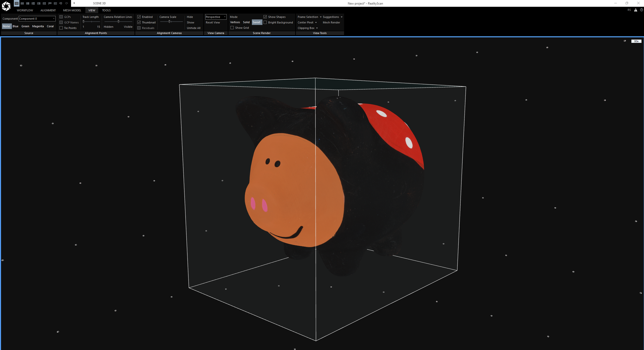Switch render mode to Vertices
Viewport: 644px width, 350px height.
coord(235,22)
